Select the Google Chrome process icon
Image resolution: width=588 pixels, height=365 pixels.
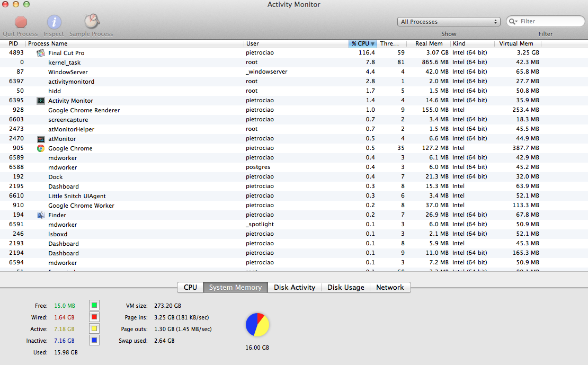[x=40, y=148]
